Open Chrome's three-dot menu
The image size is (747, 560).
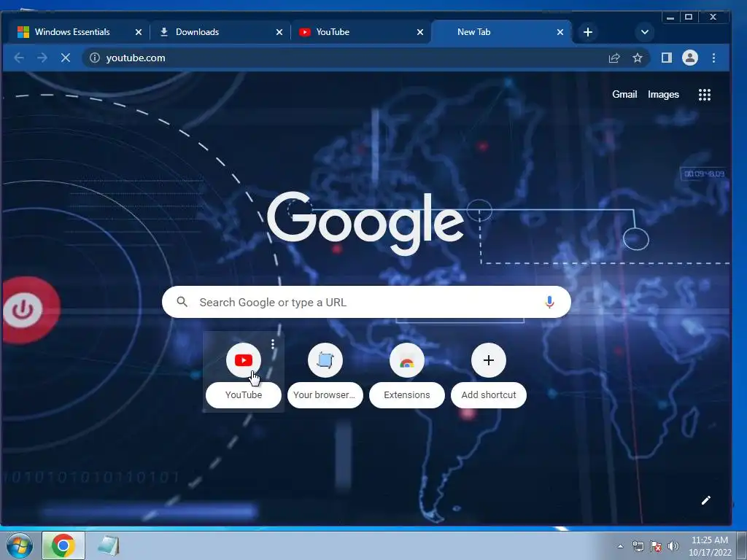(x=713, y=58)
